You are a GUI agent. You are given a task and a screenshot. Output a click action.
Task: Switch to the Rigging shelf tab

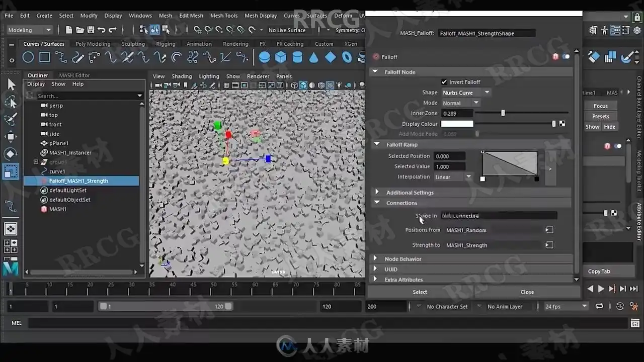[x=166, y=44]
